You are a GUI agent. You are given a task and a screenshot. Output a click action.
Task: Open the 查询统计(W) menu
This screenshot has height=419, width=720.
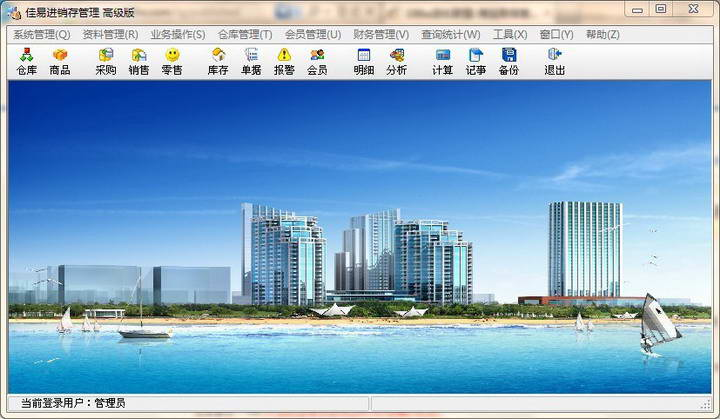click(x=451, y=34)
